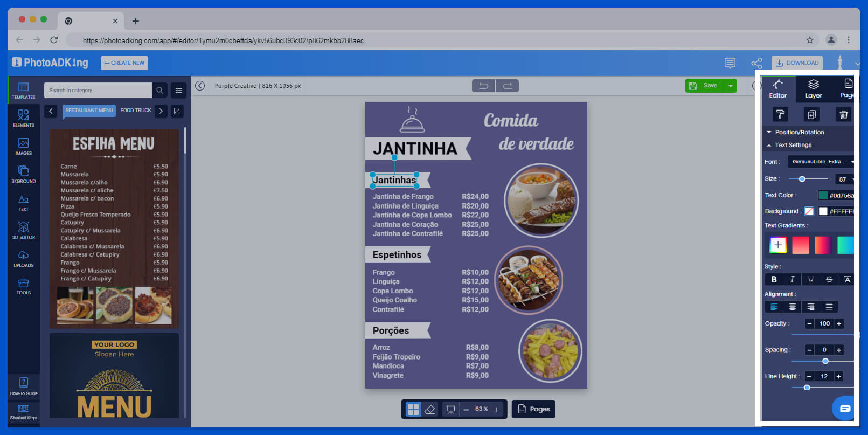The image size is (868, 435).
Task: Select the eraser icon below canvas
Action: tap(429, 409)
